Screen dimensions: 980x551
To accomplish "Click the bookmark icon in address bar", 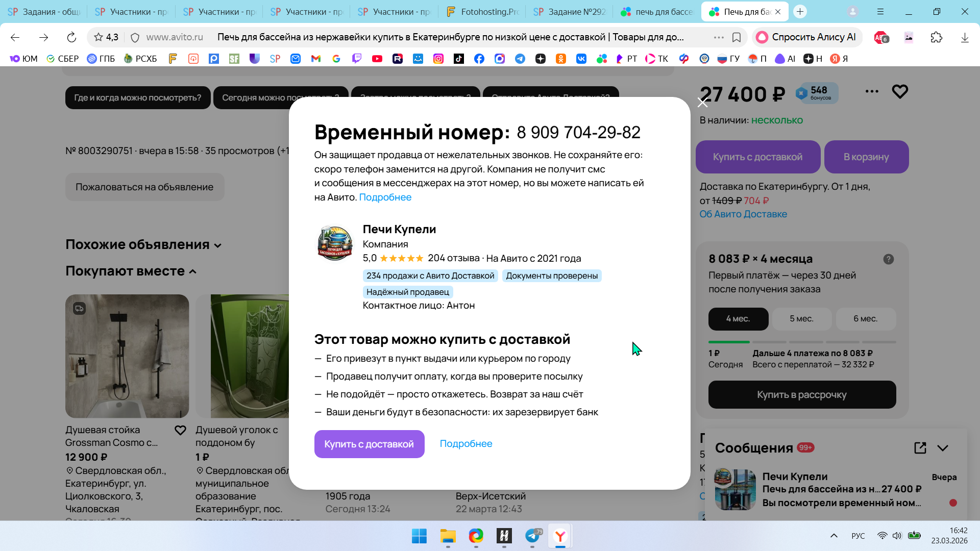I will (737, 37).
